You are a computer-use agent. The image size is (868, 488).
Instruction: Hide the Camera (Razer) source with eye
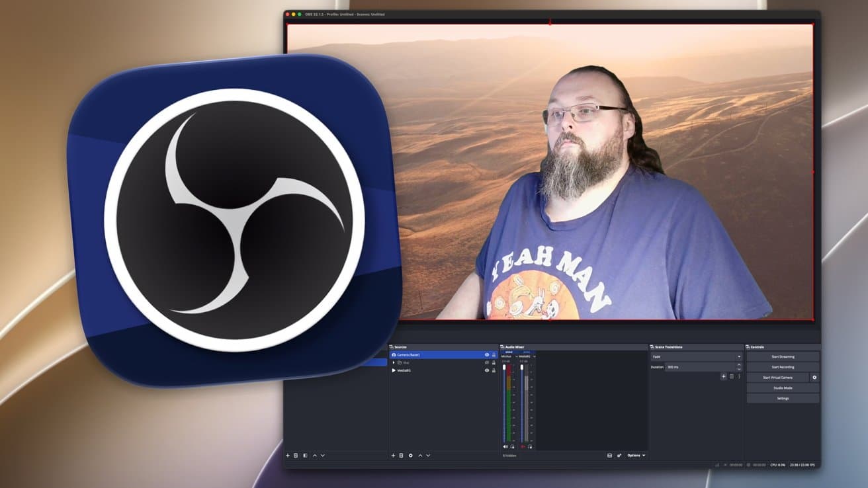coord(487,355)
